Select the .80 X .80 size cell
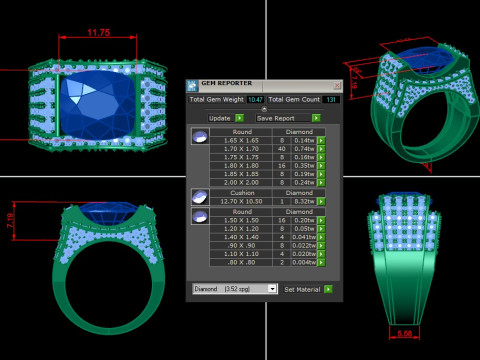The height and width of the screenshot is (360, 480). pos(241,262)
